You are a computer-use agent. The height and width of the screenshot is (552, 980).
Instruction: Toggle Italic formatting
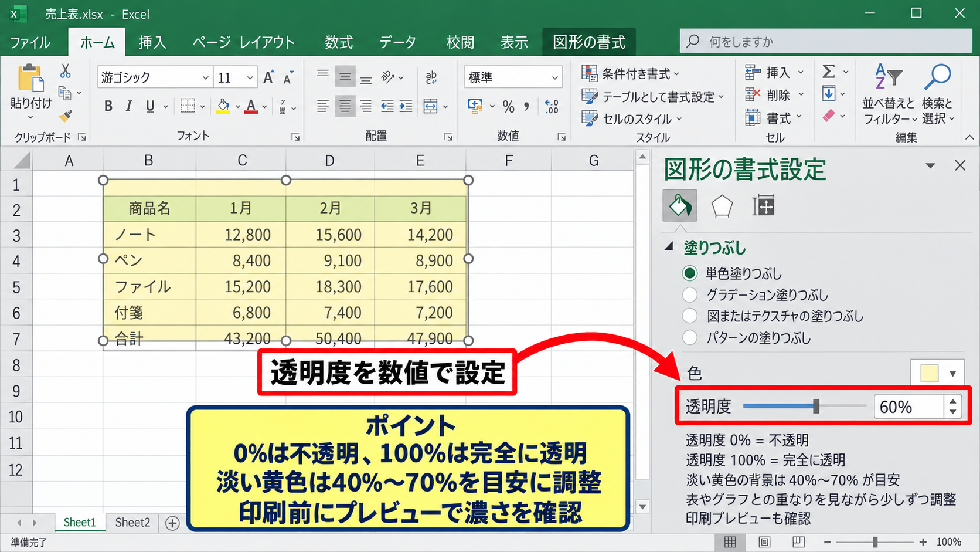coord(129,106)
